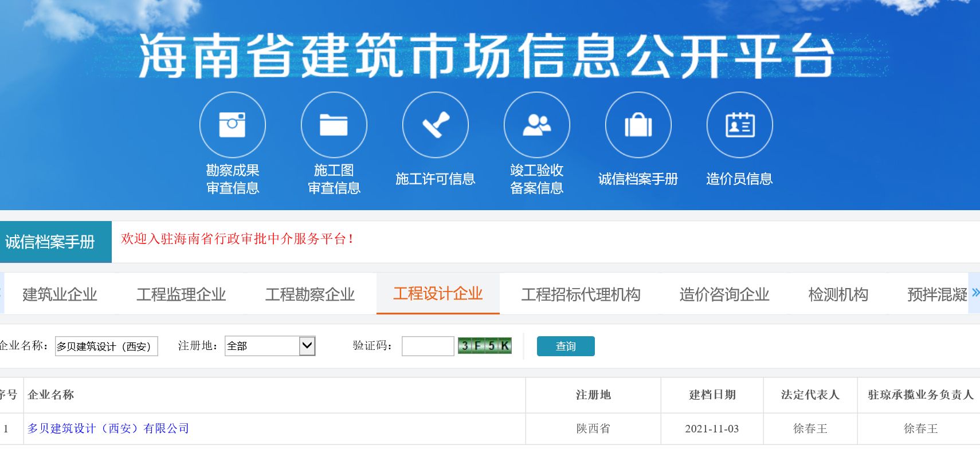Switch to the 检测机构 tab
980x457 pixels.
point(838,294)
